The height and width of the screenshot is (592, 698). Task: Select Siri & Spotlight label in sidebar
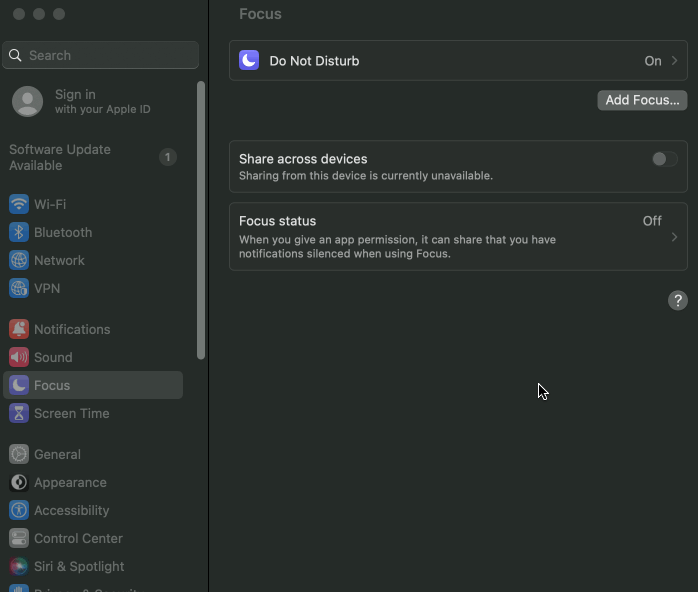click(x=79, y=567)
